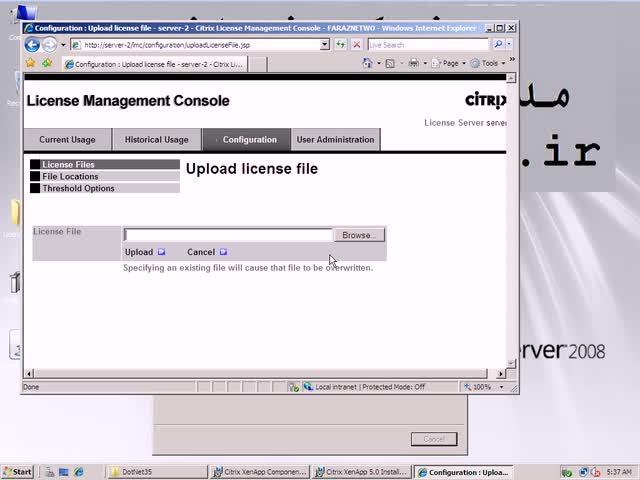640x480 pixels.
Task: Click the Cancel link in form
Action: [201, 252]
